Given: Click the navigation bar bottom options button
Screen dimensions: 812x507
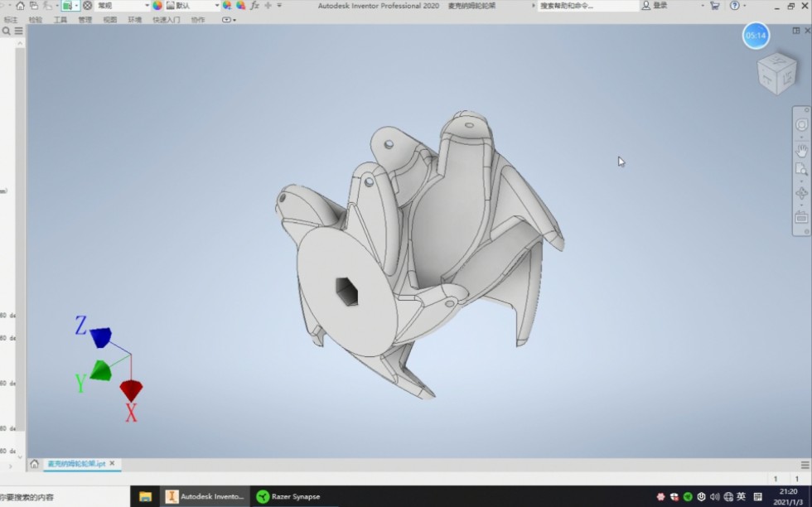Looking at the screenshot, I should point(806,231).
